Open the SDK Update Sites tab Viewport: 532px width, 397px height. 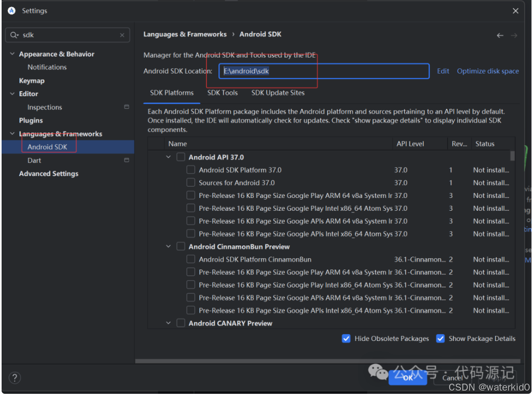click(x=278, y=93)
